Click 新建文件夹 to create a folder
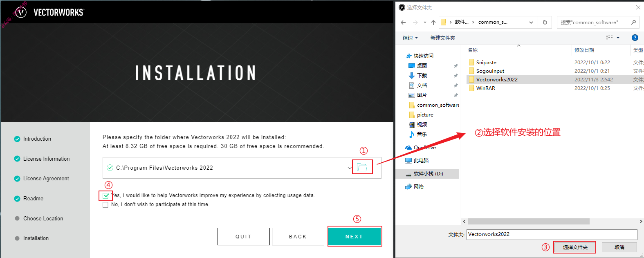This screenshot has width=644, height=258. pos(443,38)
